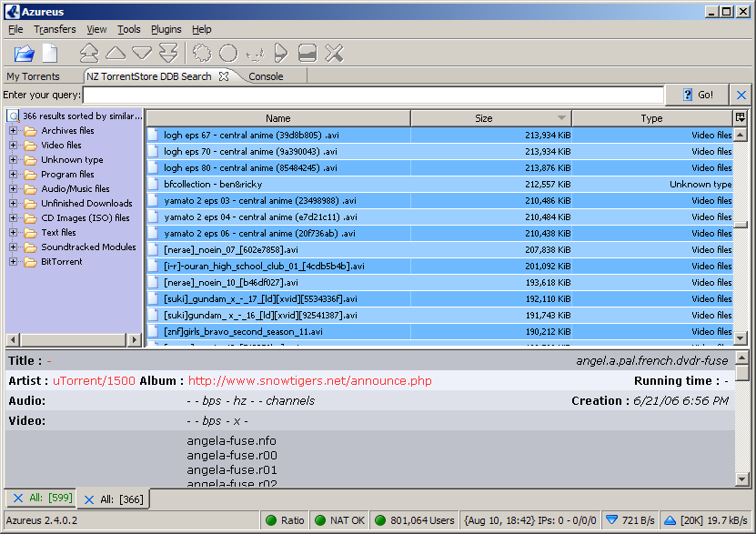Click the move up triangle icon
The height and width of the screenshot is (534, 756).
click(116, 54)
